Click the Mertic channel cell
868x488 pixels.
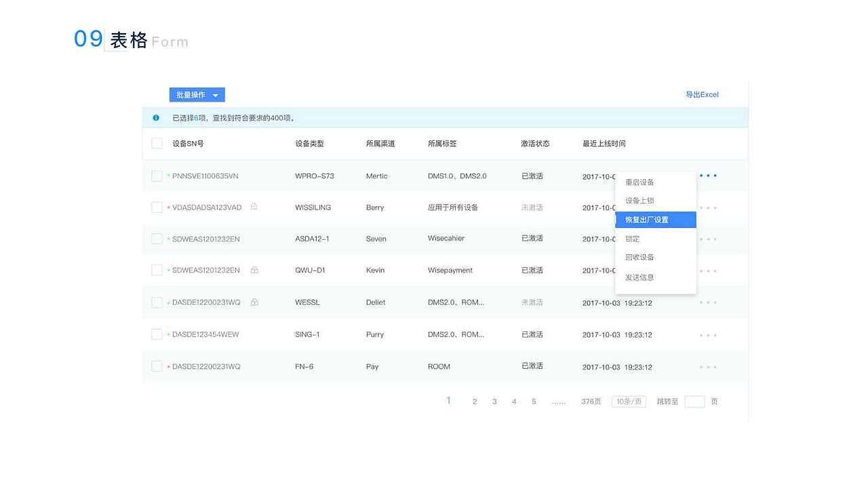click(x=377, y=176)
